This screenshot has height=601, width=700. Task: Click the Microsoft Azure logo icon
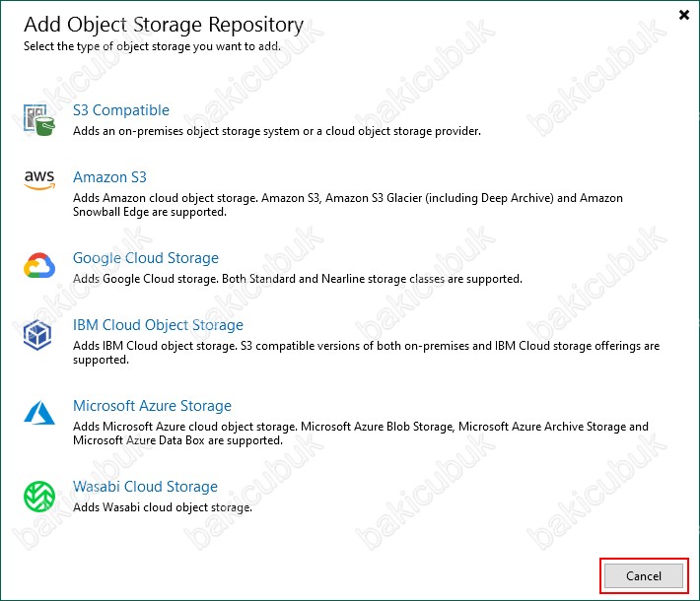(39, 413)
